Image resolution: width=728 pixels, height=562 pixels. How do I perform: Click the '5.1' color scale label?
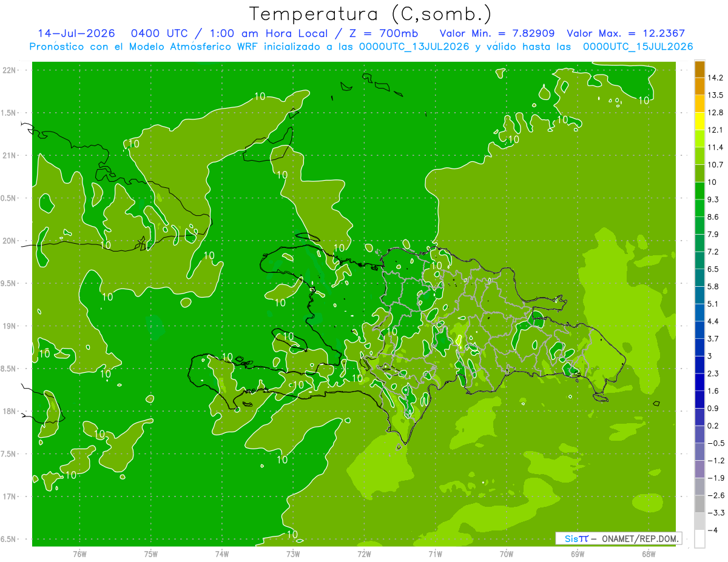coord(713,304)
